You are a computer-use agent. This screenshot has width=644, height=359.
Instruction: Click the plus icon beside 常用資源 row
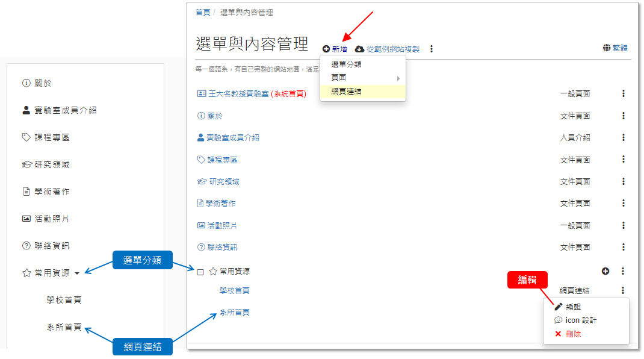click(605, 271)
